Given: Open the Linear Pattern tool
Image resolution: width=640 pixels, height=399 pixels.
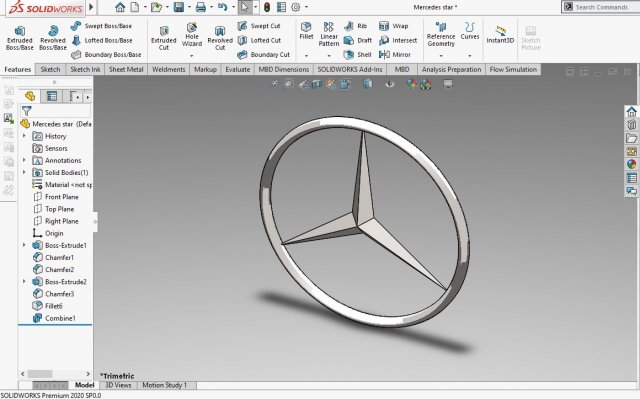Looking at the screenshot, I should coord(329,34).
